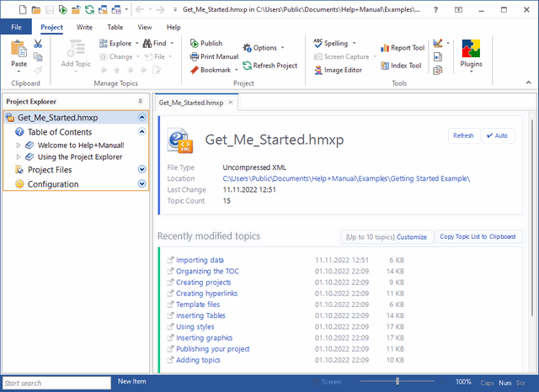Click the Publish icon in Project group
The image size is (539, 392).
pyautogui.click(x=195, y=43)
